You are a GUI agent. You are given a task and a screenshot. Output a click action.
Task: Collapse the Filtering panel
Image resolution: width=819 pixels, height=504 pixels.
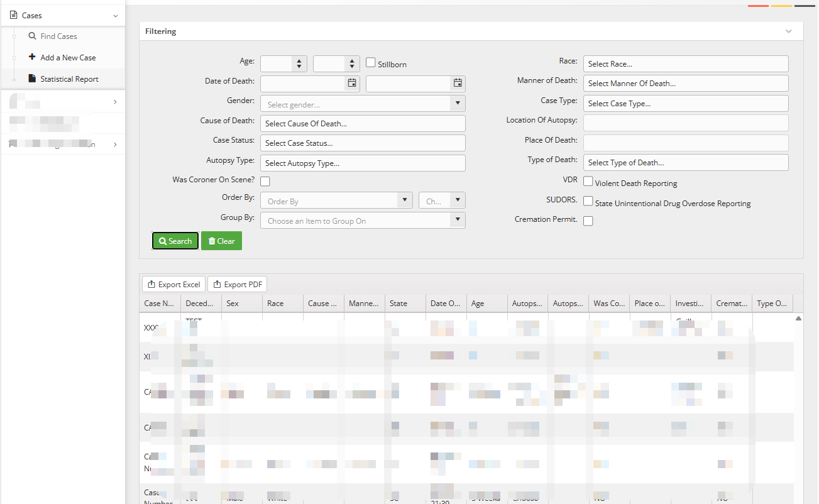(789, 31)
